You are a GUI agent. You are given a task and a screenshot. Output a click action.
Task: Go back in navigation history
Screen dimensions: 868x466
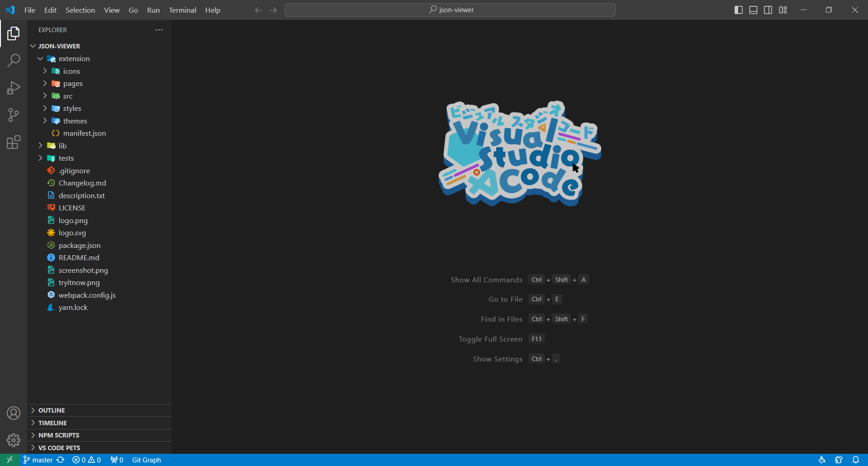pyautogui.click(x=258, y=10)
